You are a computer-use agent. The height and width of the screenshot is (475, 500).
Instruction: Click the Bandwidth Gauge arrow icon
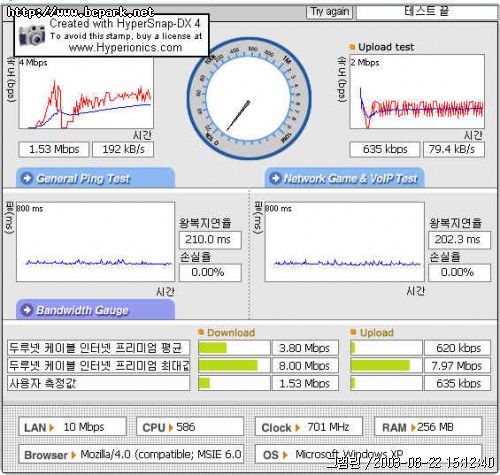pyautogui.click(x=27, y=310)
